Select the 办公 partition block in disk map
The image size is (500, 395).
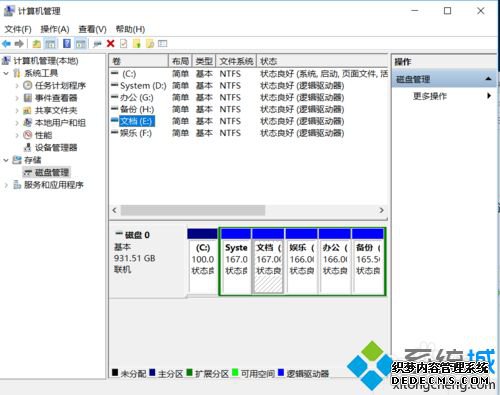point(335,261)
